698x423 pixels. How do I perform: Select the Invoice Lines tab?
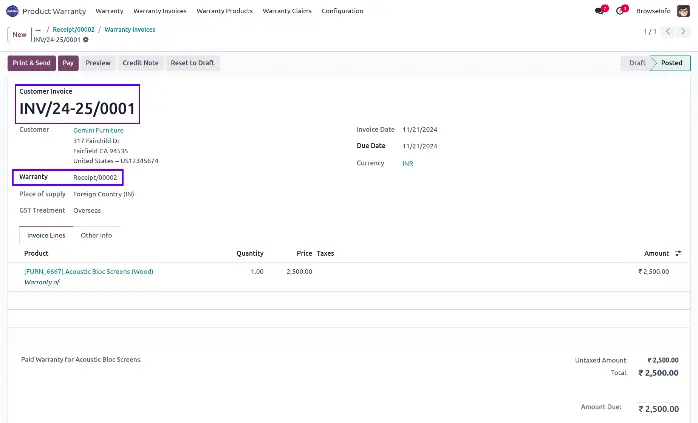pos(46,235)
